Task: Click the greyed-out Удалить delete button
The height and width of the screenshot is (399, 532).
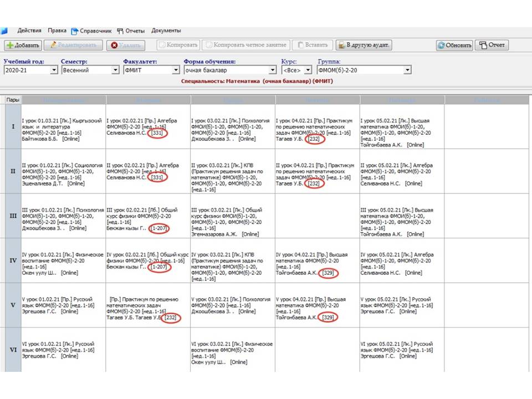Action: click(x=126, y=45)
